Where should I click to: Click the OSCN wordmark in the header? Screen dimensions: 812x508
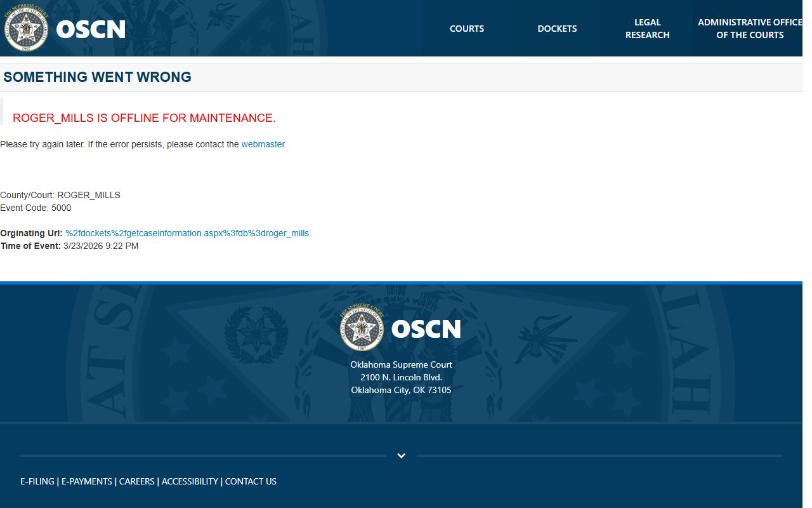pos(91,29)
